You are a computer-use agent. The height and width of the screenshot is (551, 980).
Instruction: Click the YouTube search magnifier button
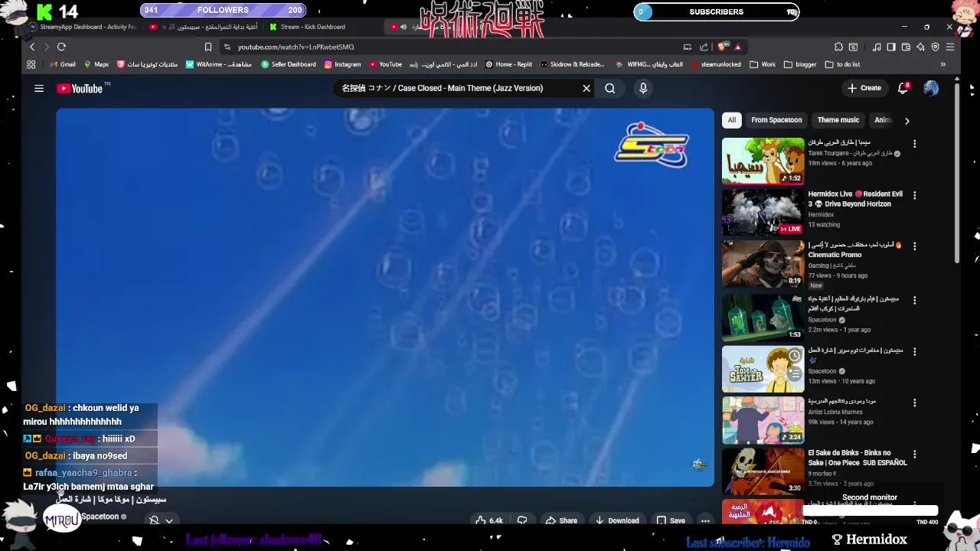tap(610, 88)
